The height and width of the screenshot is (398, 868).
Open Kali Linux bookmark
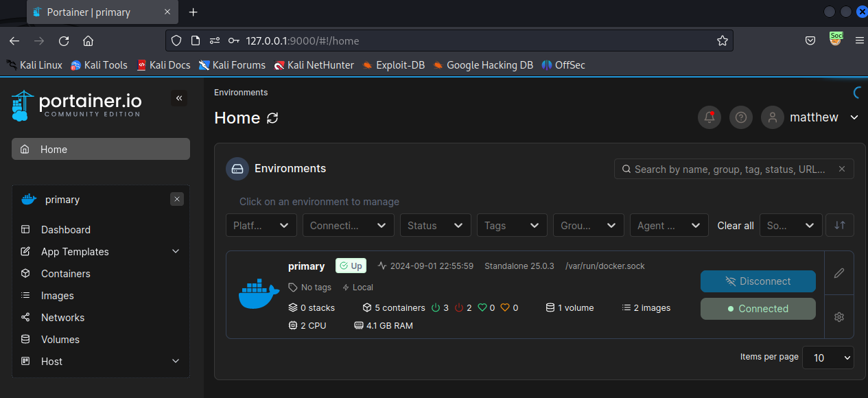34,65
